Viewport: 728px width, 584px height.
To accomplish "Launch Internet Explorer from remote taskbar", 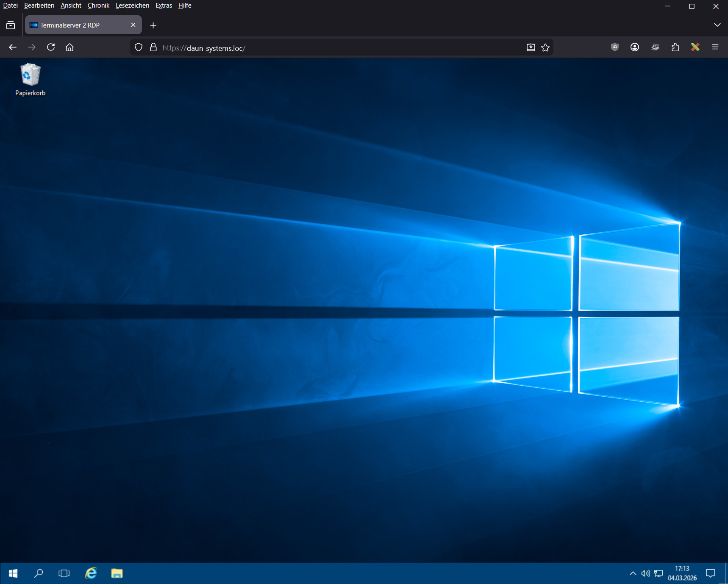I will 91,573.
